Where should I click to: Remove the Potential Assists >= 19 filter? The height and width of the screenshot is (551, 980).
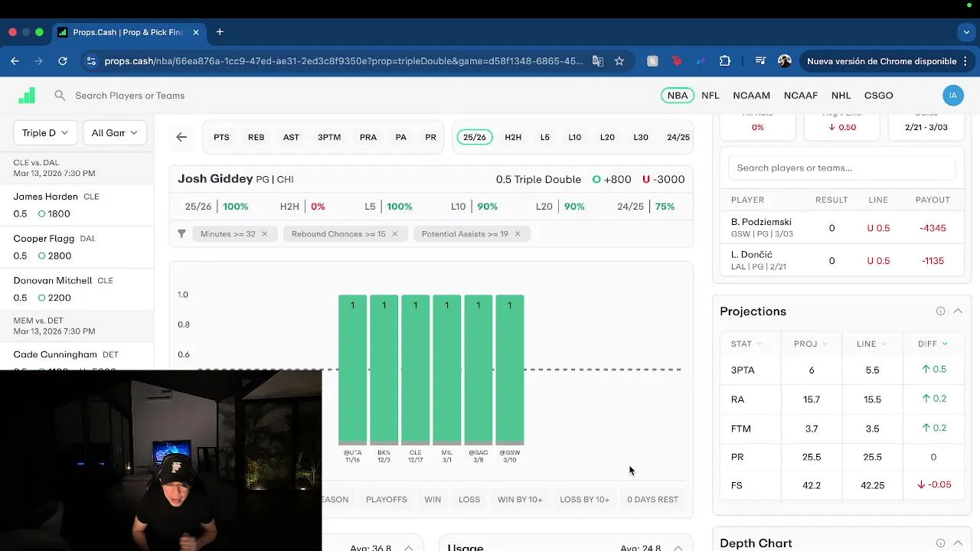point(517,233)
